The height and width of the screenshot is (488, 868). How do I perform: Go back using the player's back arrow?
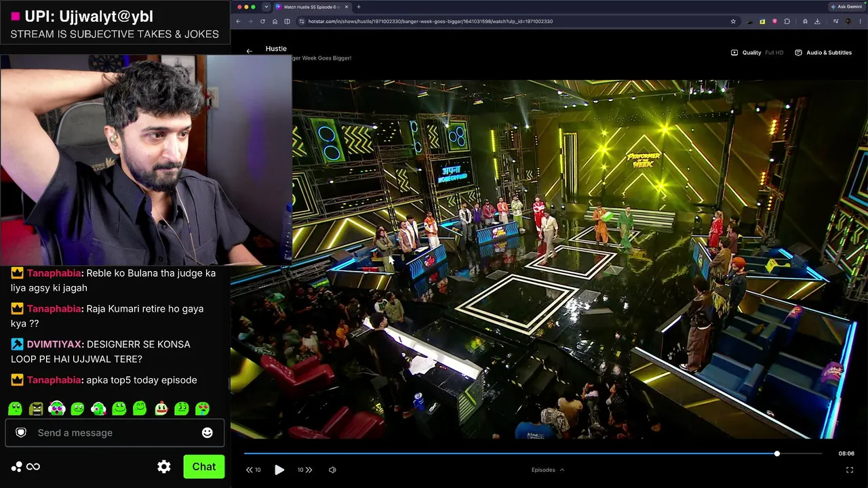pyautogui.click(x=250, y=52)
